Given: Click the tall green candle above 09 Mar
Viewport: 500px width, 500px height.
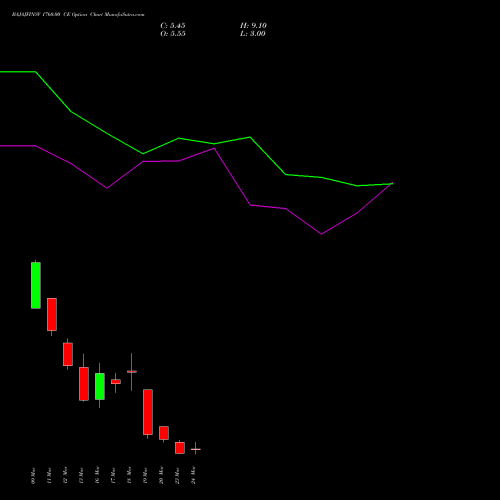Looking at the screenshot, I should (36, 285).
